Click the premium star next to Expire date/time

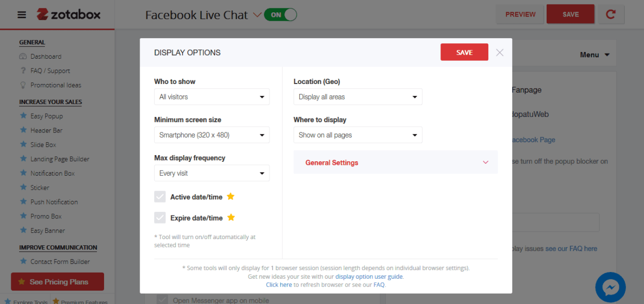231,217
